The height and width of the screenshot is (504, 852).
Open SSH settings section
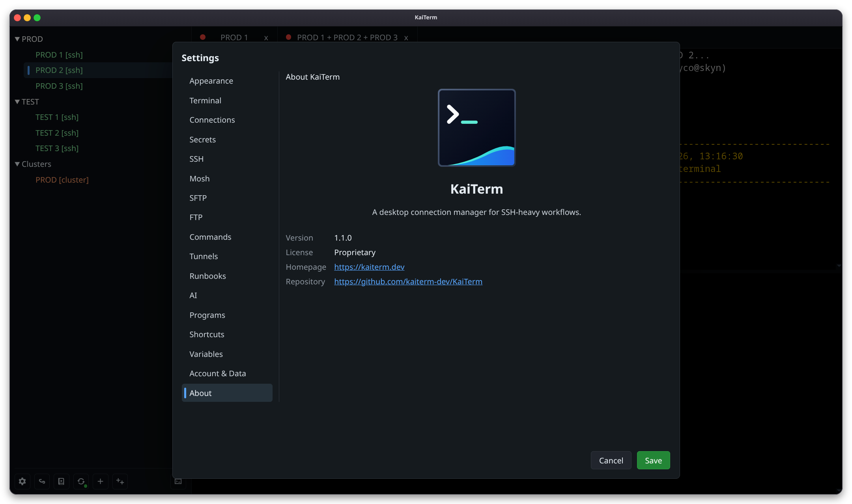point(227,159)
